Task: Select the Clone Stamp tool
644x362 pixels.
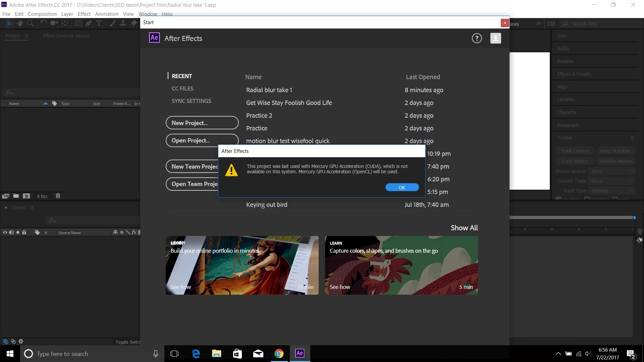Action: [x=123, y=23]
